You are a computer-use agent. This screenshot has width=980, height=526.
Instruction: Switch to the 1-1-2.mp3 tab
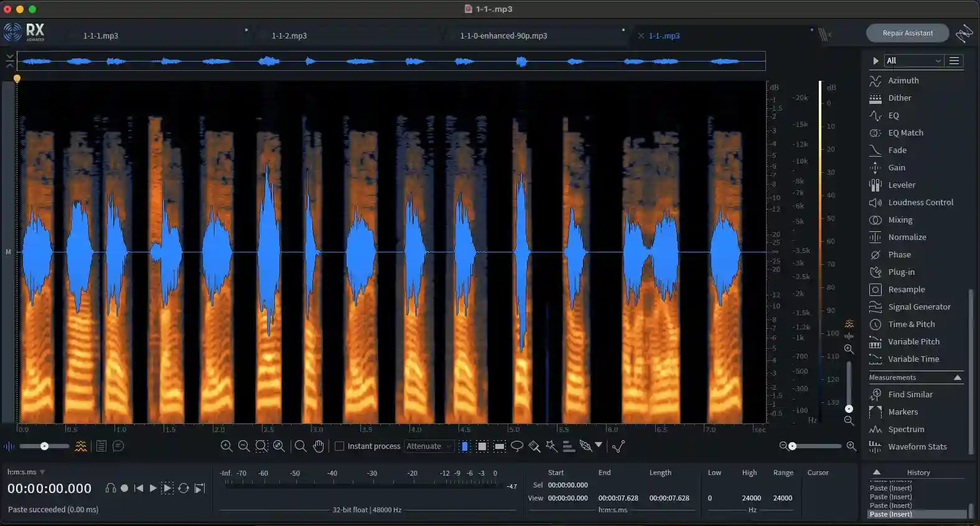(x=289, y=35)
